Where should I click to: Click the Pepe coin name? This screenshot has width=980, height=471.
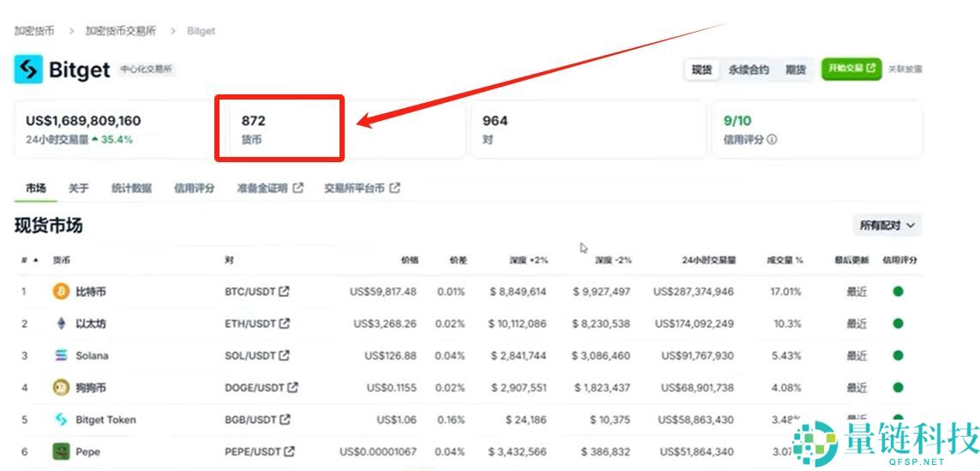tap(87, 451)
